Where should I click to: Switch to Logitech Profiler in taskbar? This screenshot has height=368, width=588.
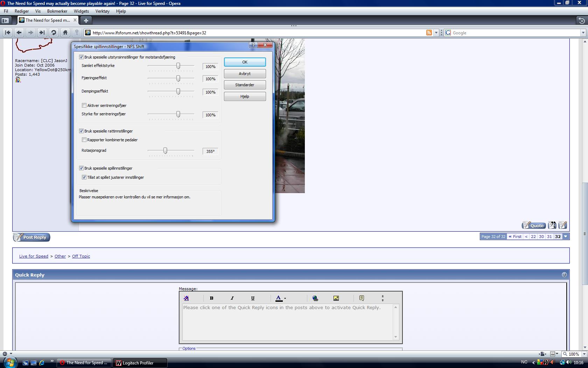[140, 363]
